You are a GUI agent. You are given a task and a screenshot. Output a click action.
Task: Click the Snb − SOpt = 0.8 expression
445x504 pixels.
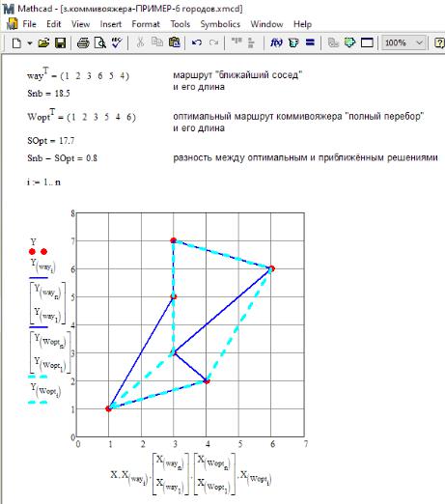pos(62,158)
